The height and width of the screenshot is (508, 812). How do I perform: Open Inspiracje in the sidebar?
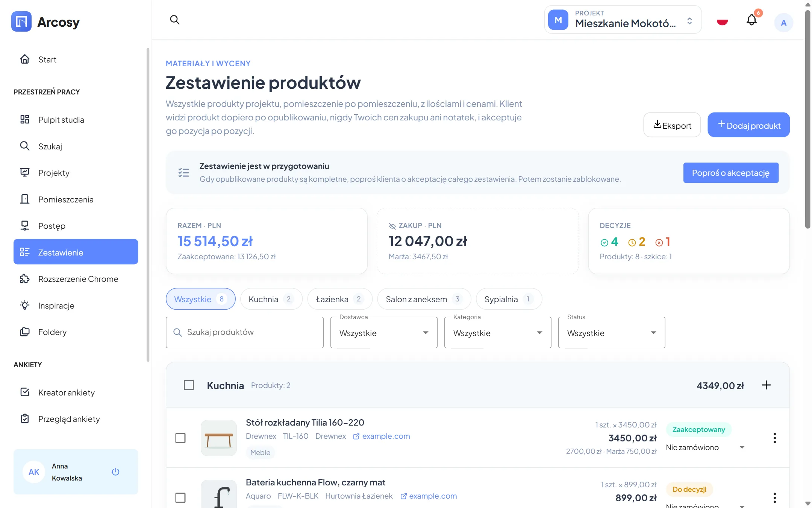click(x=76, y=306)
